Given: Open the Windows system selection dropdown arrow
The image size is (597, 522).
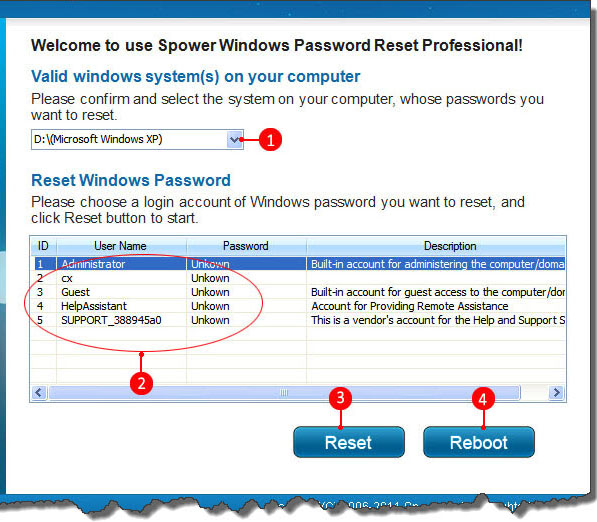Looking at the screenshot, I should 235,139.
